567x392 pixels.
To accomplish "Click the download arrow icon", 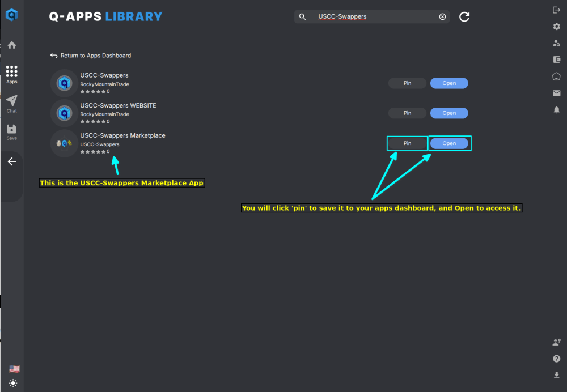I will (x=556, y=375).
